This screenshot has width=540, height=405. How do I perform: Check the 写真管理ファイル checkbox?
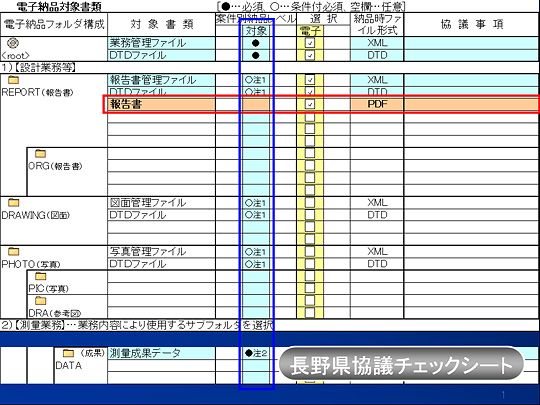(310, 251)
